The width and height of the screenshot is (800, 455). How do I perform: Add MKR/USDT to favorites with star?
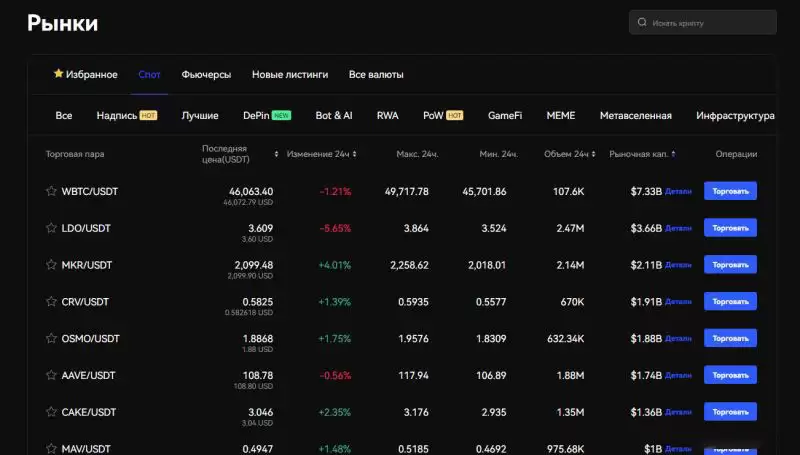pyautogui.click(x=51, y=265)
